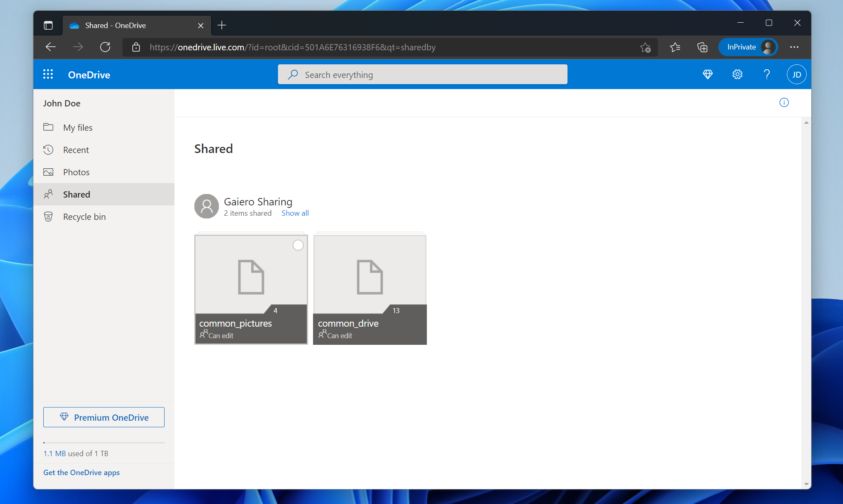Open OneDrive settings with the gear icon

(x=737, y=74)
